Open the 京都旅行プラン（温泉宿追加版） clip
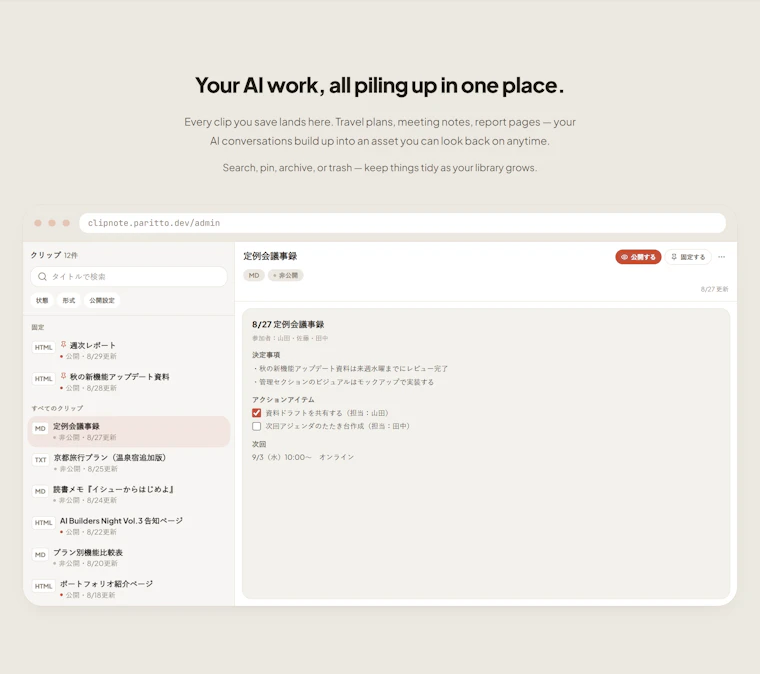 (129, 463)
